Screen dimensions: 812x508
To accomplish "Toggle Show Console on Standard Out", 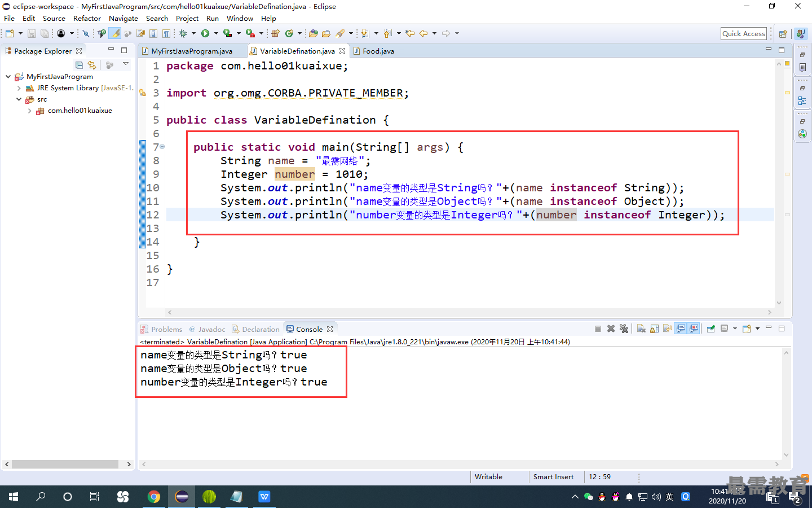I will click(x=680, y=329).
